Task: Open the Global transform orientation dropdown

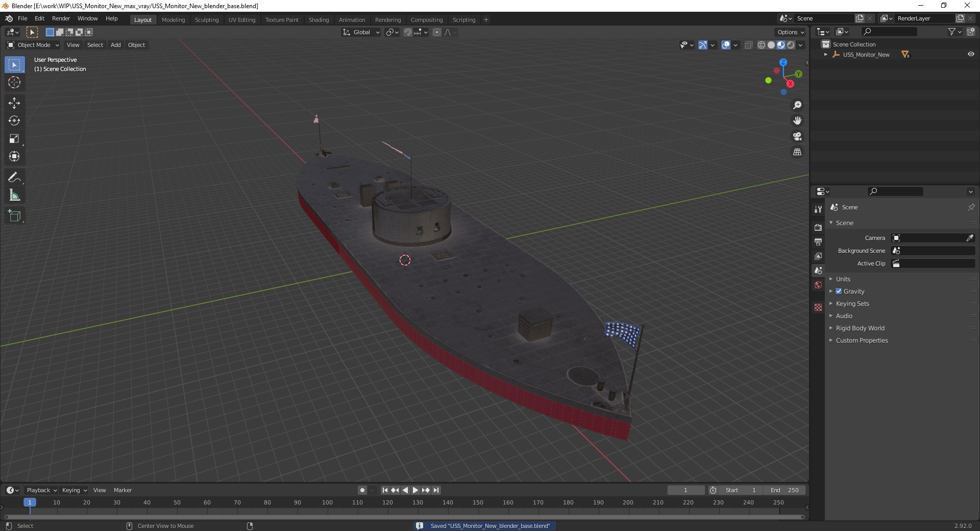Action: pyautogui.click(x=361, y=32)
